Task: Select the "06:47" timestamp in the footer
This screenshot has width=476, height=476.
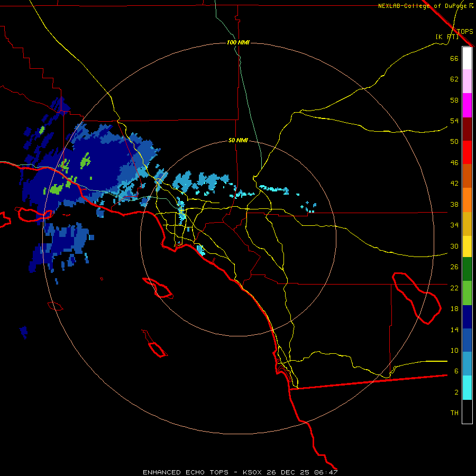Action: [x=326, y=472]
